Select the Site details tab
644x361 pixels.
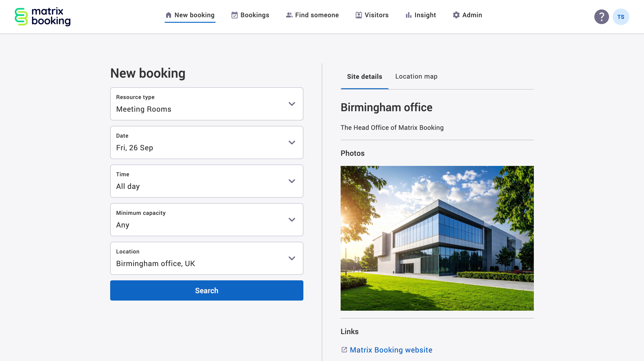coord(364,77)
